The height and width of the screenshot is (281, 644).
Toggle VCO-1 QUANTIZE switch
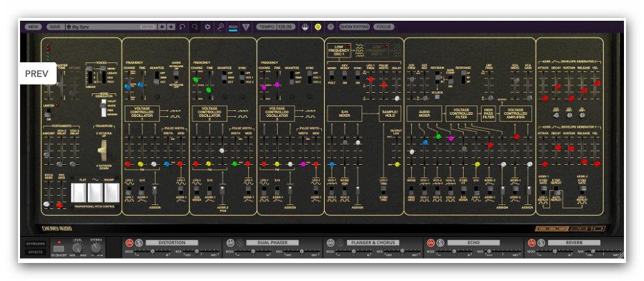click(x=156, y=78)
